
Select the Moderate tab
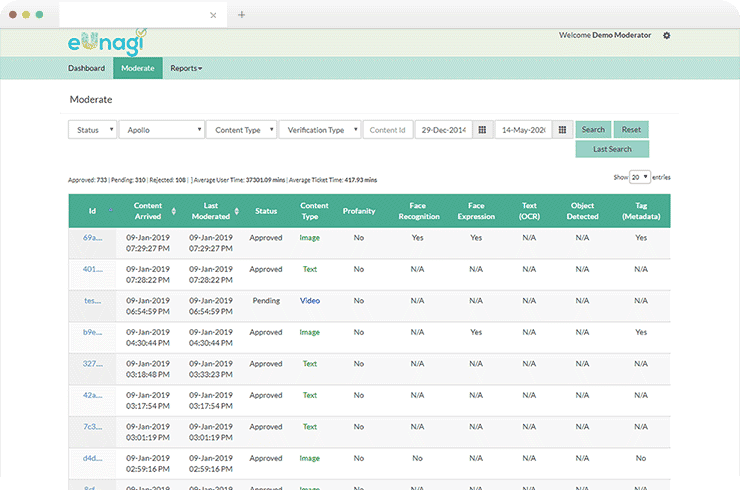tap(138, 68)
